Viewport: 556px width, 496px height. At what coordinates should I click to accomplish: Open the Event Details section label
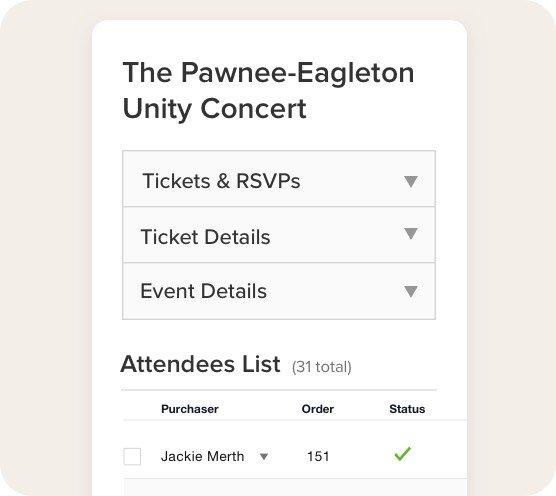(204, 291)
